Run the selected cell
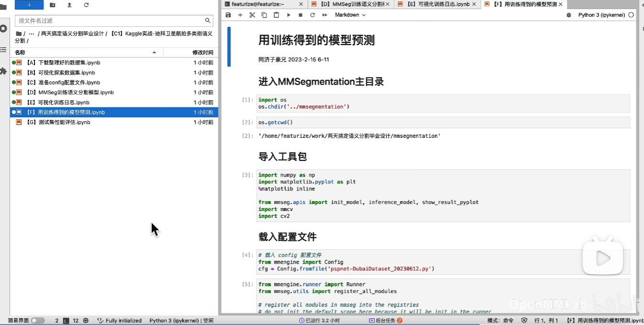 [289, 15]
